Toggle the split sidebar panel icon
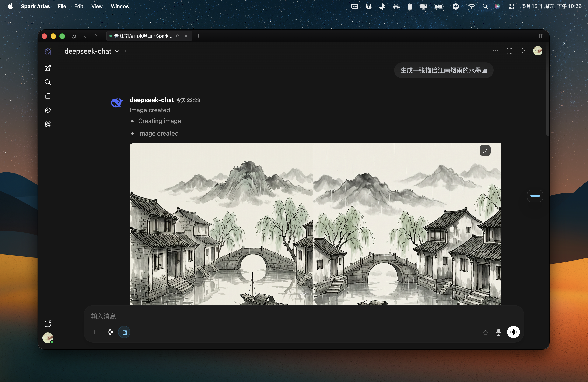Viewport: 588px width, 382px height. [541, 36]
